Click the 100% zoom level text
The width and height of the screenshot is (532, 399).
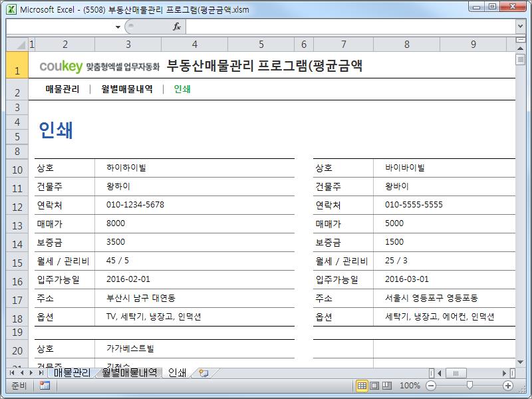[x=410, y=386]
